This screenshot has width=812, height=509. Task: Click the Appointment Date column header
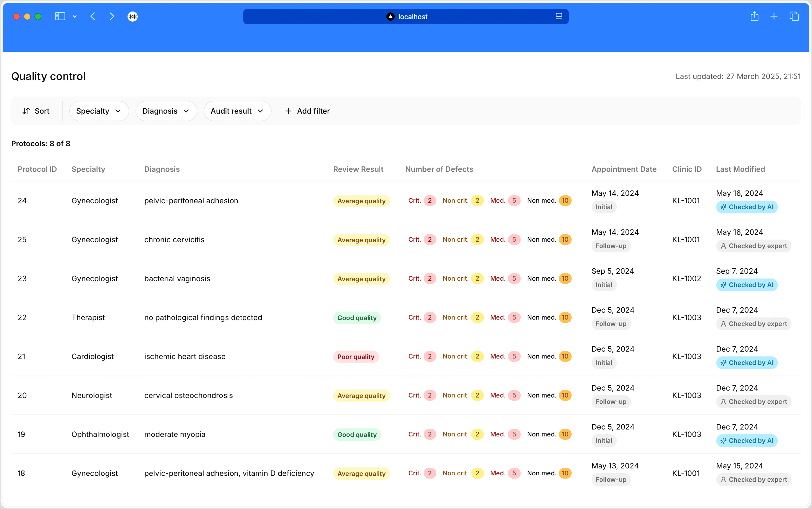click(624, 169)
